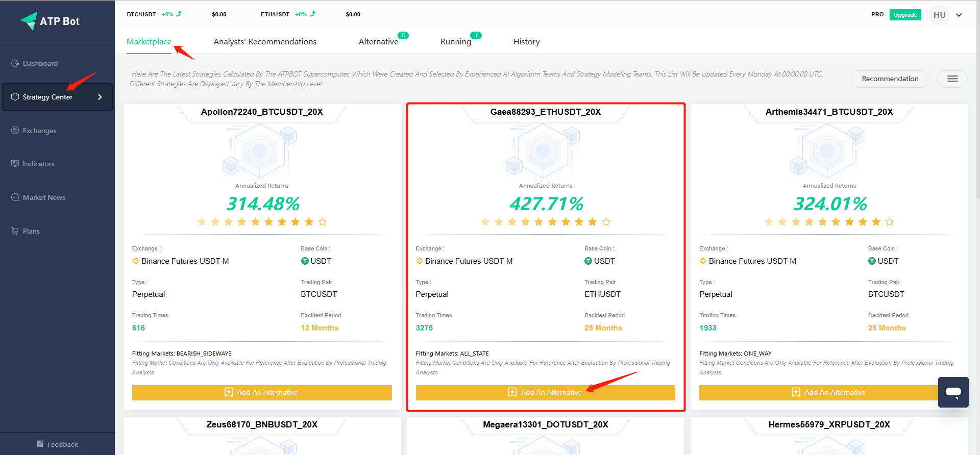This screenshot has width=980, height=455.
Task: Add Arthemis34471_BTCUSDT_20X as an alternative
Action: [x=829, y=392]
